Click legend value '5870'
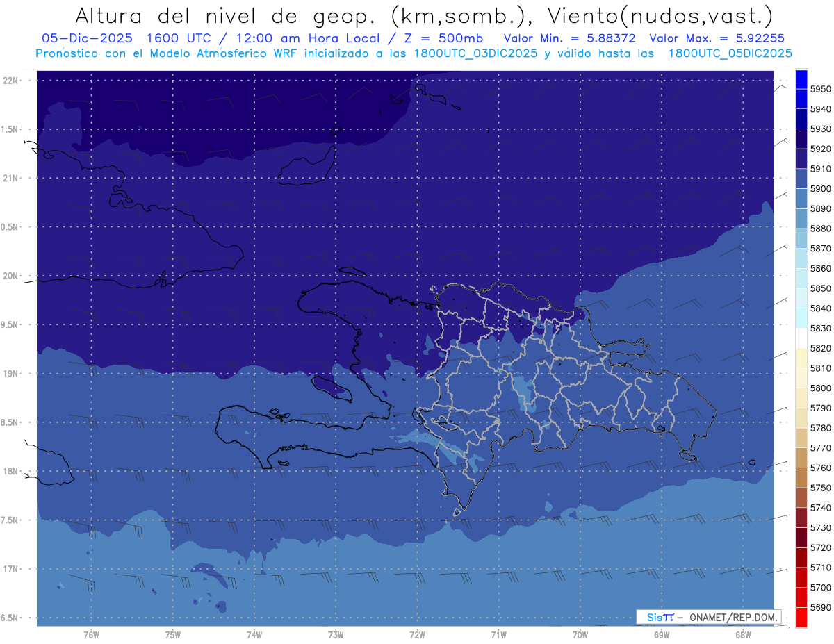The height and width of the screenshot is (644, 834). tap(820, 248)
